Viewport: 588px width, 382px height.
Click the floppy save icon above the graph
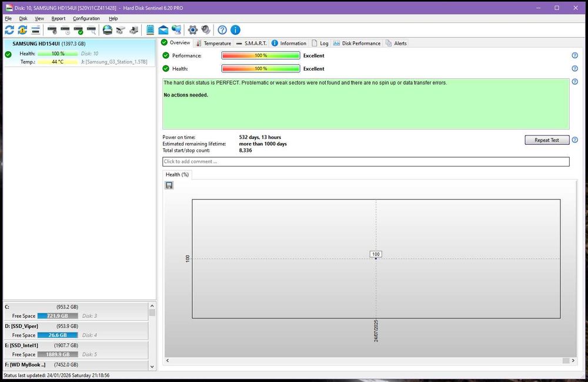[169, 185]
